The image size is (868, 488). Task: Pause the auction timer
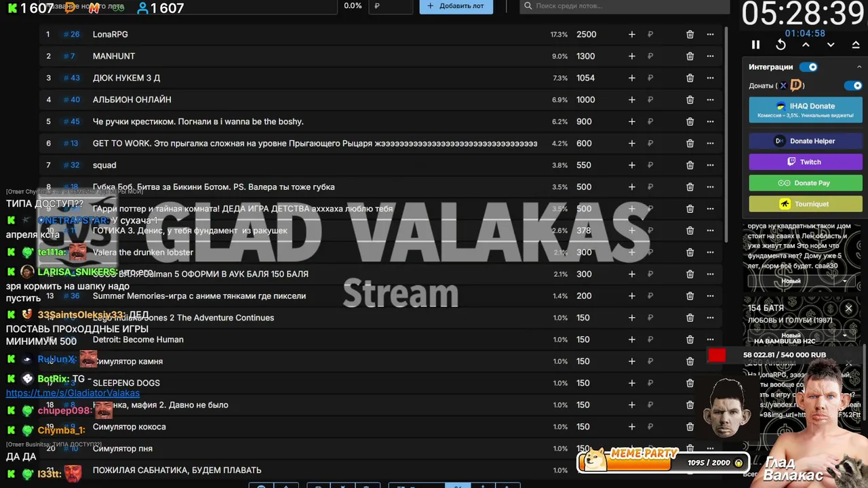755,45
